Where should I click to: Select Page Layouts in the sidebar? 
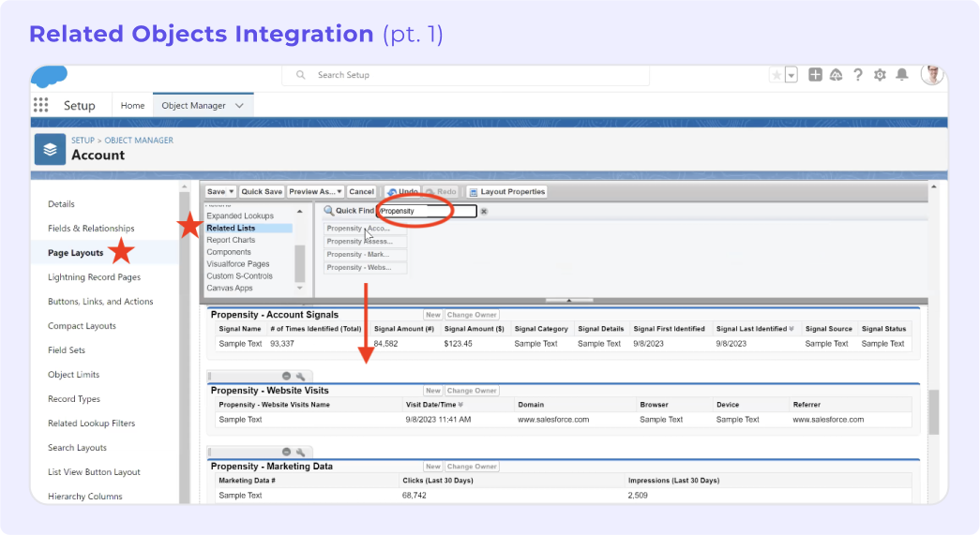point(76,253)
